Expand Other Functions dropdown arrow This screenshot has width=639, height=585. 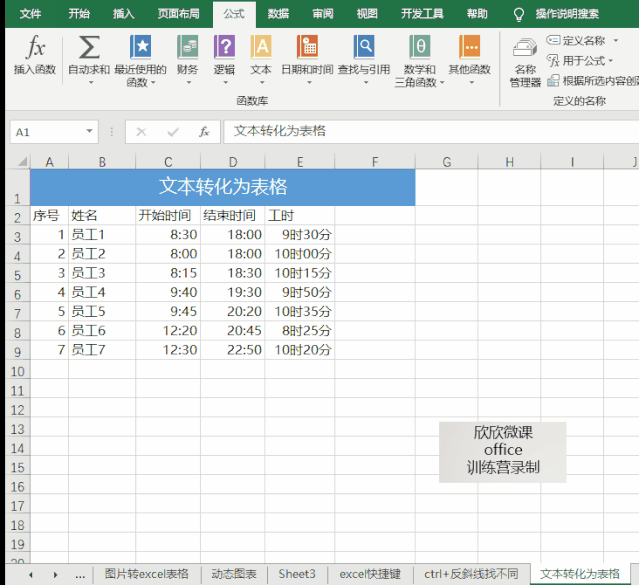click(x=472, y=82)
